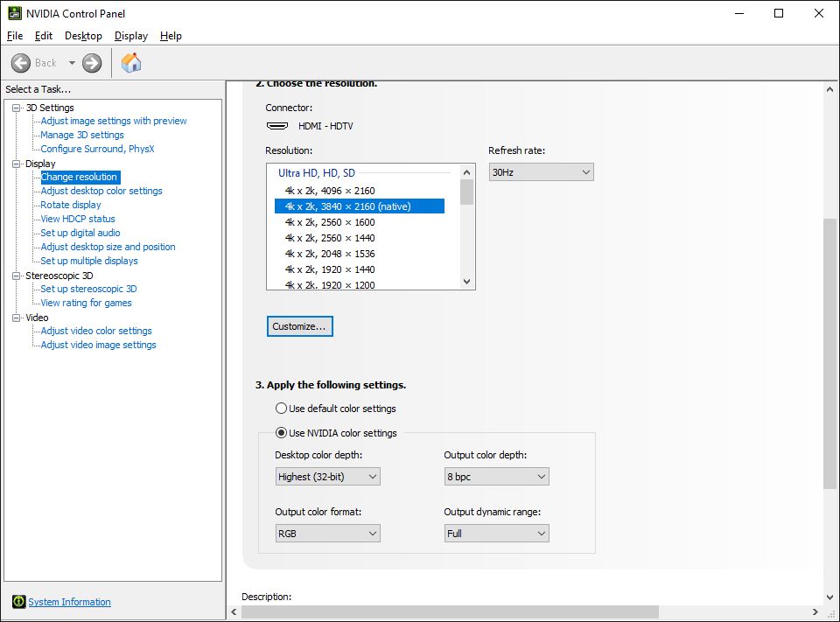
Task: Click the Stereoscopic 3D tree label
Action: [x=59, y=276]
